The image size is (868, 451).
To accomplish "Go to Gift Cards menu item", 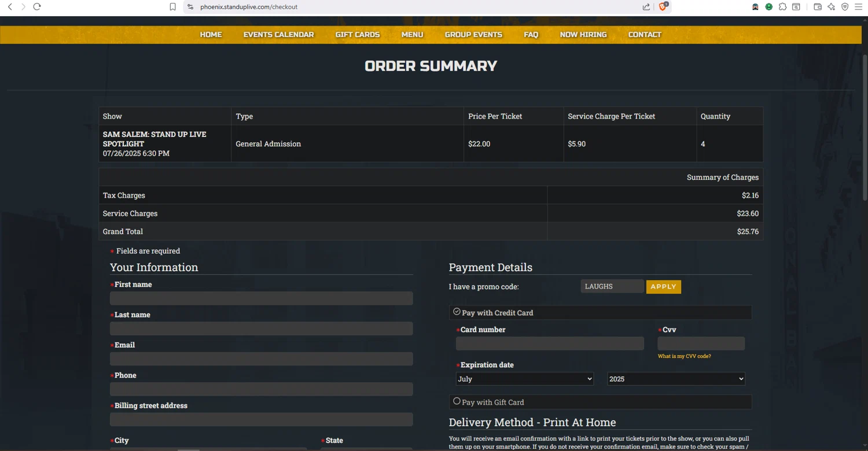I will click(x=358, y=35).
